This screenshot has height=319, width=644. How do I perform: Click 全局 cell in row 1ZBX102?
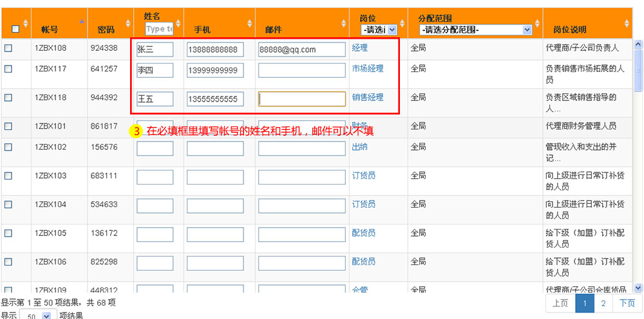click(418, 147)
